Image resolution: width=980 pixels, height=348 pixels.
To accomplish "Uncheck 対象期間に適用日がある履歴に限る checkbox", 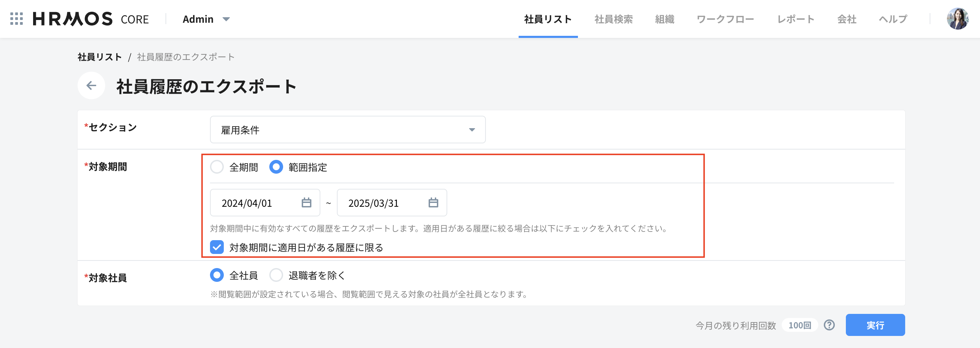I will click(x=217, y=247).
